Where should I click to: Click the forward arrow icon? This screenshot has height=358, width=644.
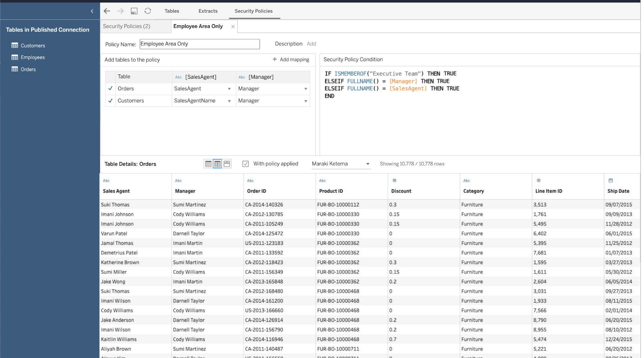click(120, 11)
